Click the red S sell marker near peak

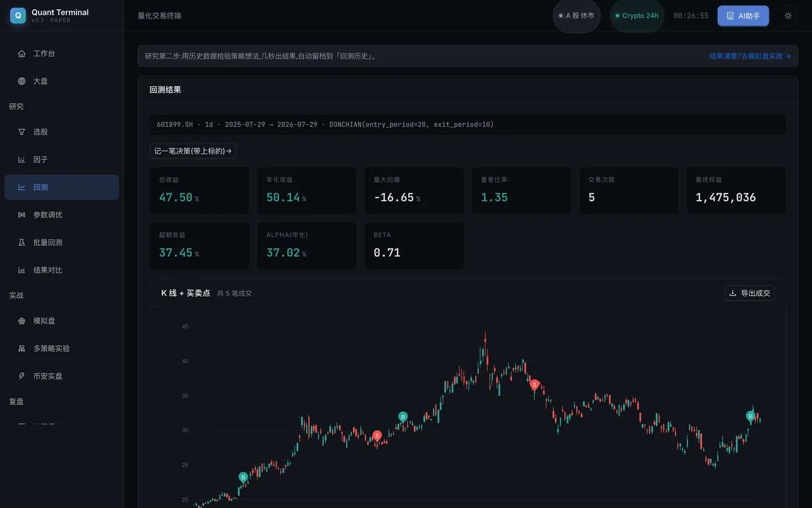click(535, 385)
